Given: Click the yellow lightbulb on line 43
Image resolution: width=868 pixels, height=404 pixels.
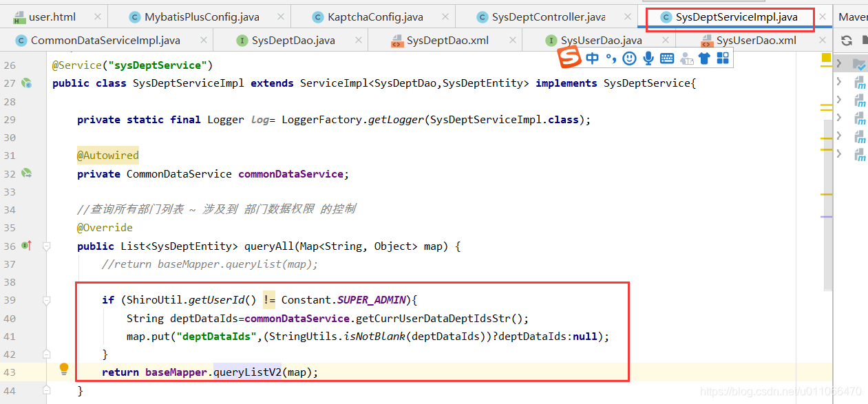Looking at the screenshot, I should tap(64, 369).
